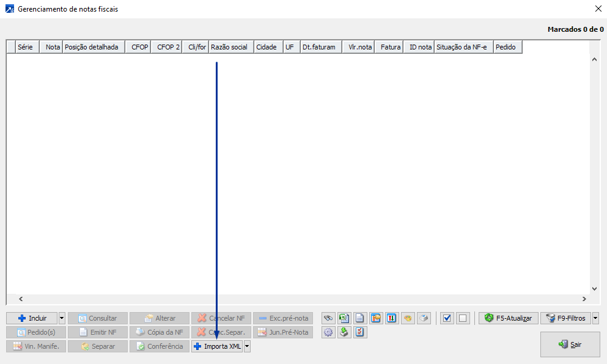Mark all rows with the checked box button
The width and height of the screenshot is (607, 364).
pos(447,318)
